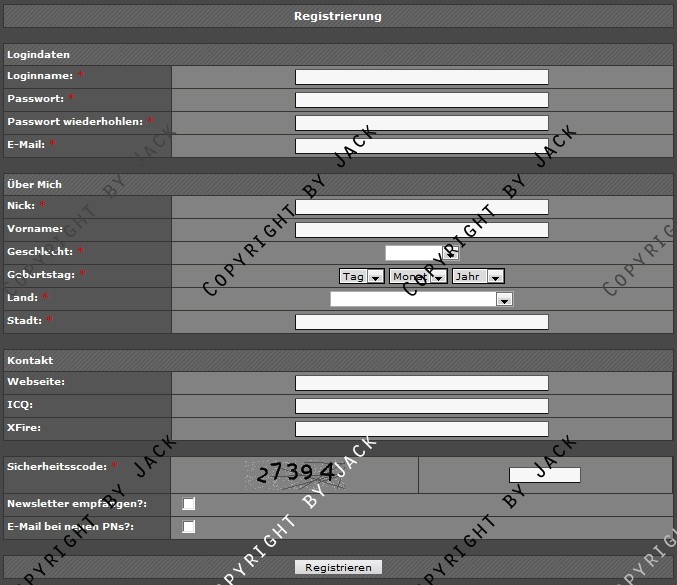Open the Geschlecht dropdown

421,253
